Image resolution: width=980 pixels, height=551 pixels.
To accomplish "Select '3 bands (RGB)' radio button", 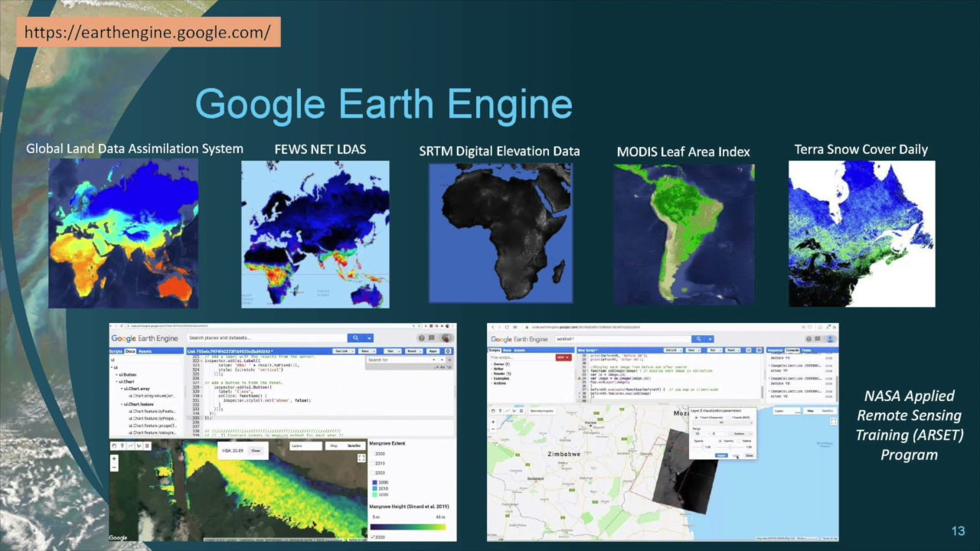I will click(x=728, y=418).
